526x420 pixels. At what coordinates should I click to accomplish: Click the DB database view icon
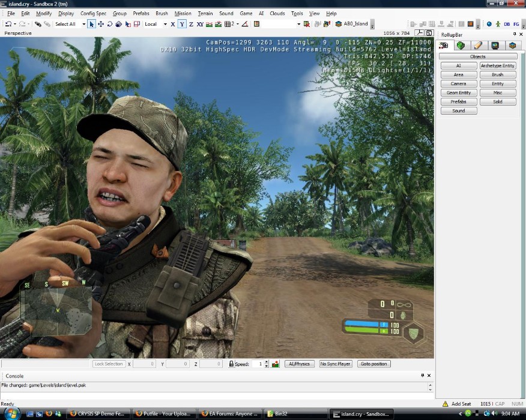pyautogui.click(x=507, y=24)
